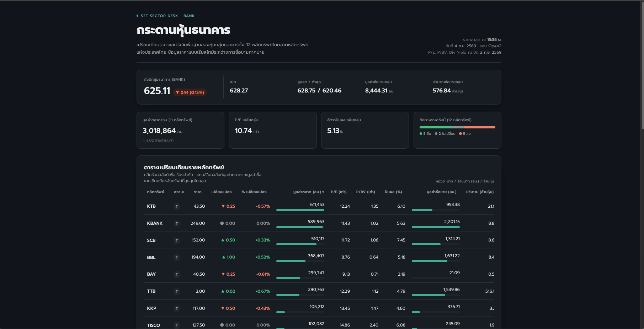Click the T status badge in the TISCO row

177,325
